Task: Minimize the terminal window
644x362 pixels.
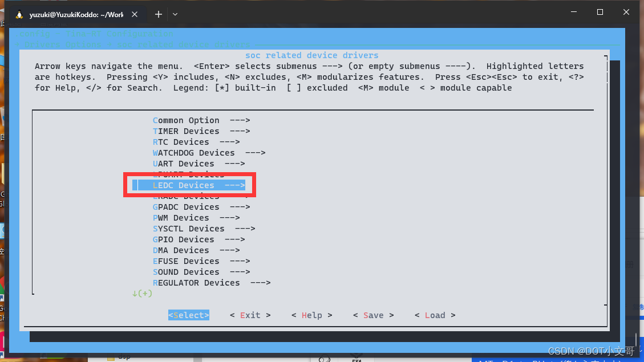Action: click(574, 12)
